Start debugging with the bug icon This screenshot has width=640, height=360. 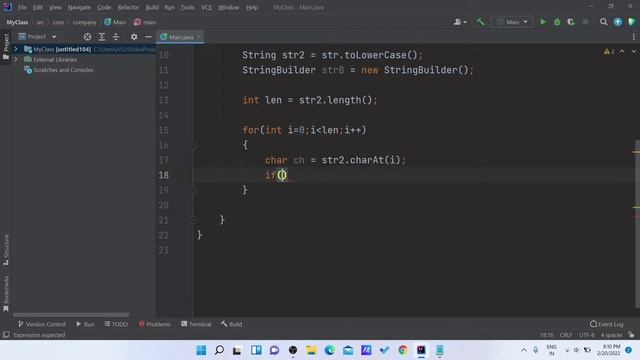point(557,22)
